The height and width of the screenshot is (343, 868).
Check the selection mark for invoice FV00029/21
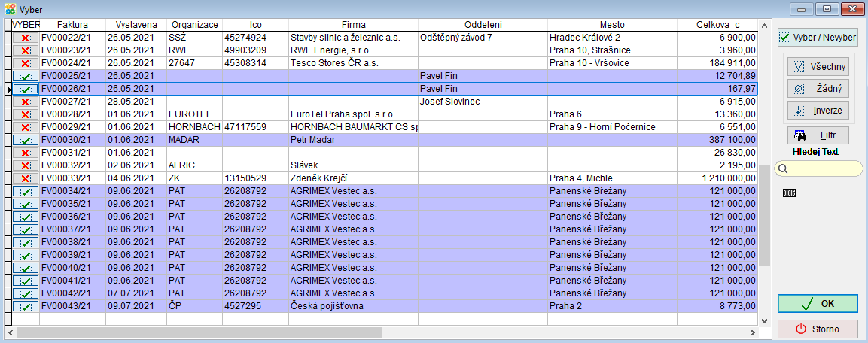[x=25, y=127]
